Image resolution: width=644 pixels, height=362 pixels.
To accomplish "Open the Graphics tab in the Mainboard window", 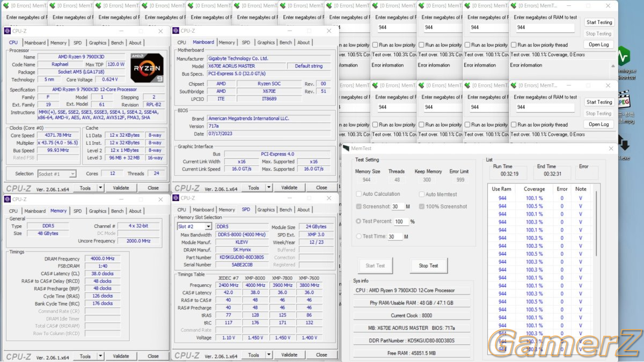I will pyautogui.click(x=266, y=42).
